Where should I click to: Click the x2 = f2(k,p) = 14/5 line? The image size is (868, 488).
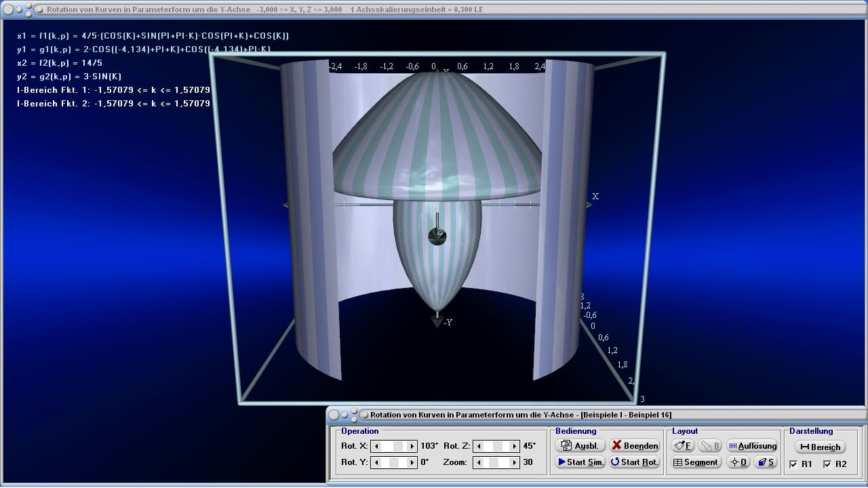click(60, 63)
